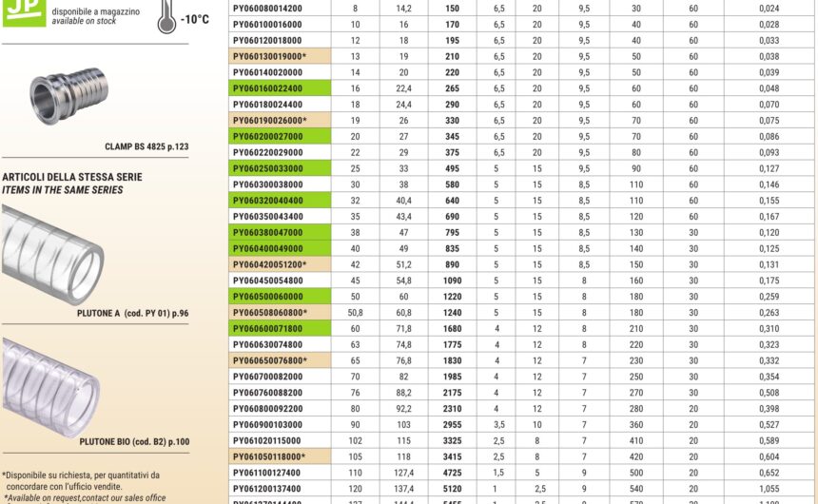The height and width of the screenshot is (504, 818).
Task: Click the -10°C temperature label
Action: click(195, 20)
